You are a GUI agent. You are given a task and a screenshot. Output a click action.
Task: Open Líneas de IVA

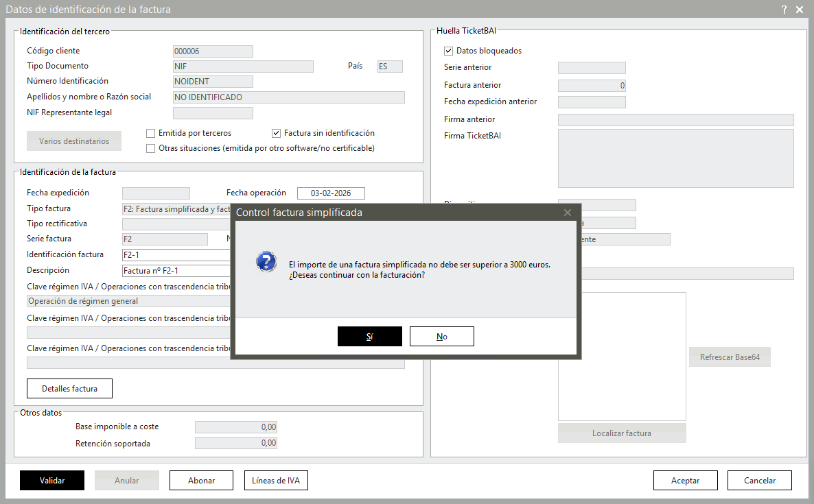(x=276, y=481)
